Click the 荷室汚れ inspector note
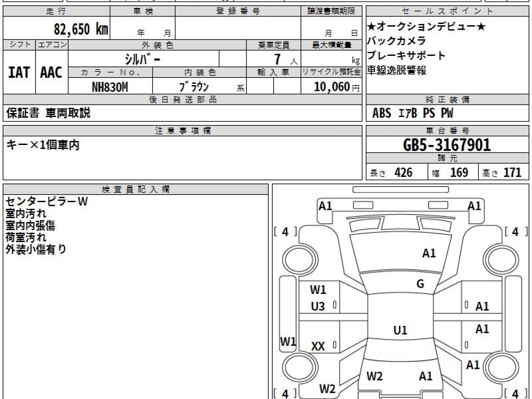The width and height of the screenshot is (532, 399). pyautogui.click(x=26, y=238)
